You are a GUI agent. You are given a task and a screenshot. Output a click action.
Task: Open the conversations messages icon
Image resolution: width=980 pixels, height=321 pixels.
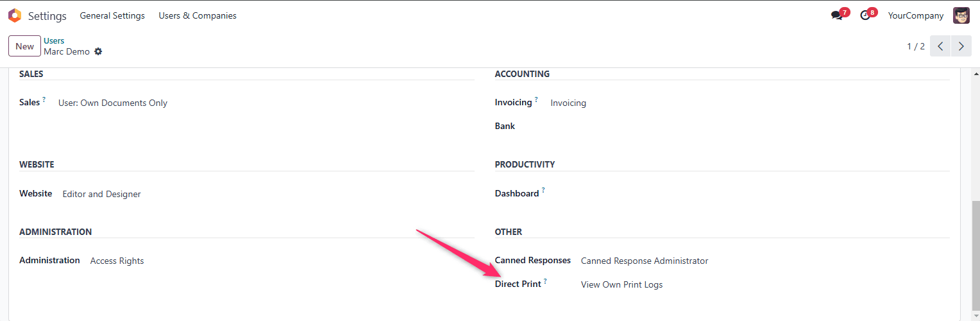click(x=836, y=15)
